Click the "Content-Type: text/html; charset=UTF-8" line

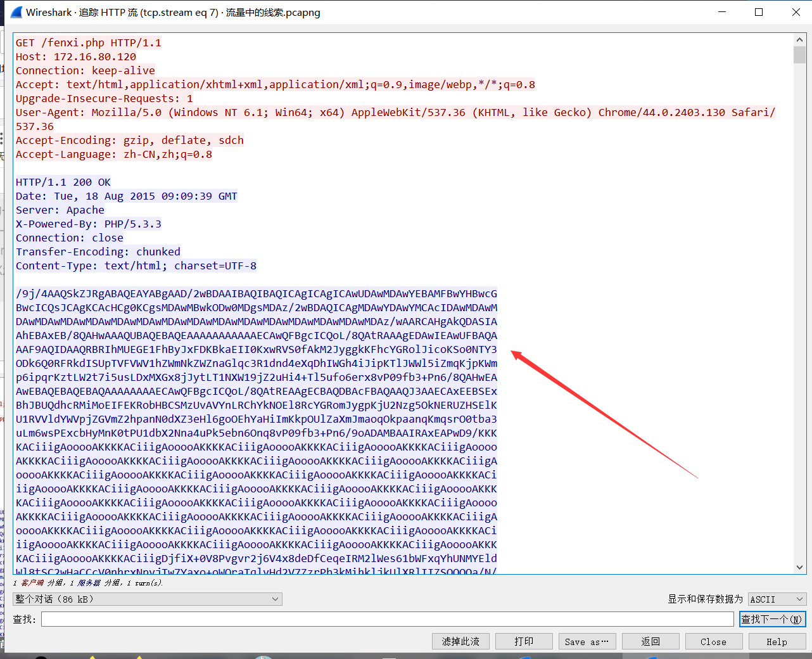(136, 266)
